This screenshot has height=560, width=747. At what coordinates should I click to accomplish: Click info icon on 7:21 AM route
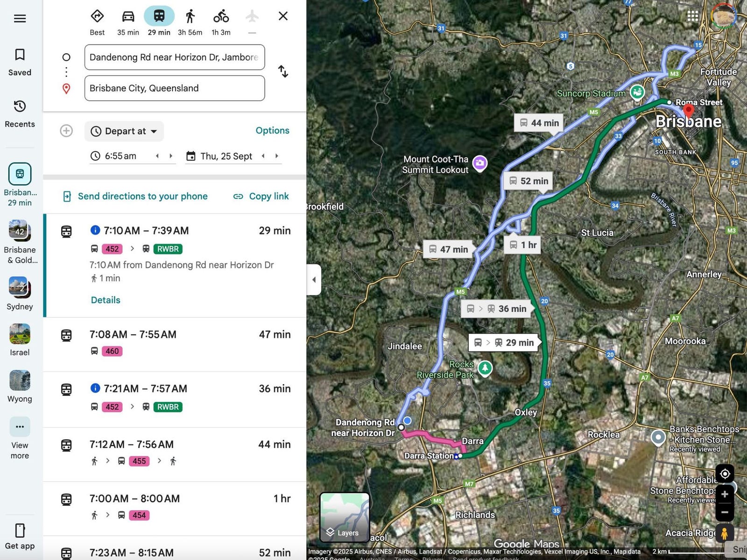click(x=95, y=388)
